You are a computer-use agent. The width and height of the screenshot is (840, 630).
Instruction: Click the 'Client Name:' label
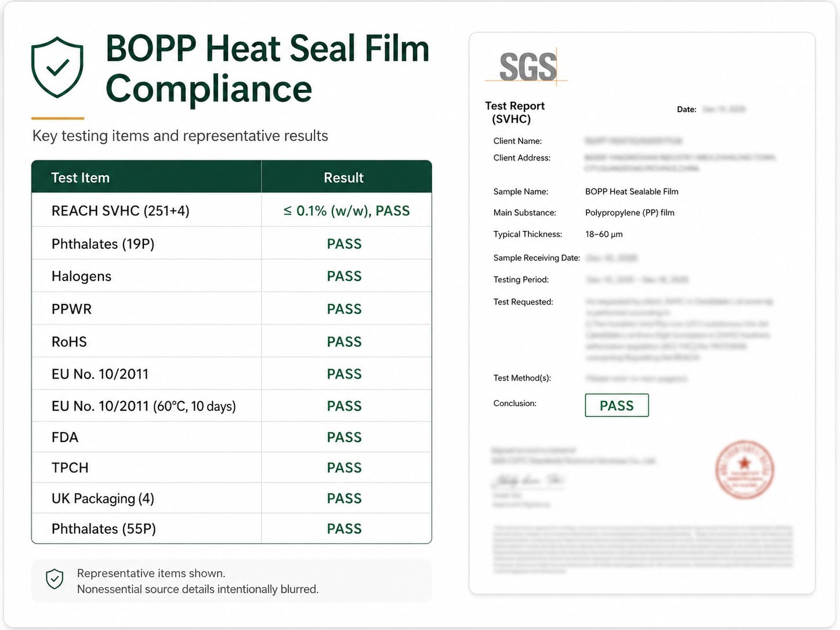tap(517, 141)
